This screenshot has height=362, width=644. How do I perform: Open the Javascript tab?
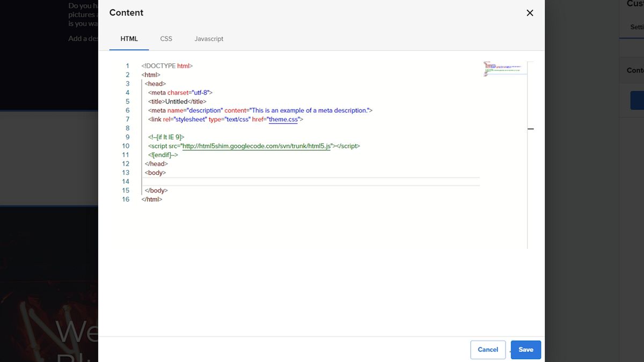coord(209,39)
